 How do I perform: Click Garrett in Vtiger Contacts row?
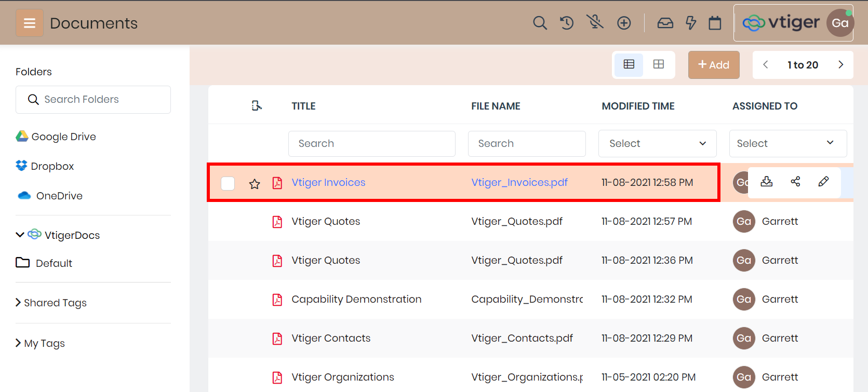780,338
